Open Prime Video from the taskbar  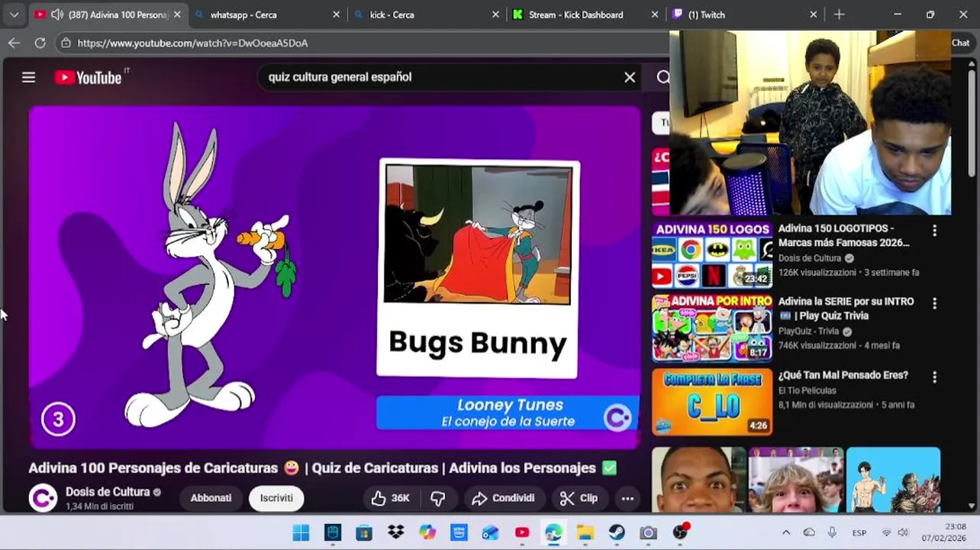click(x=459, y=532)
